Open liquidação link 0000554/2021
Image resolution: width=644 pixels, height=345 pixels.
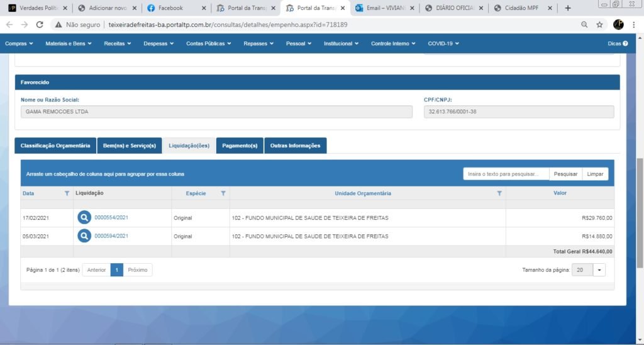[111, 218]
